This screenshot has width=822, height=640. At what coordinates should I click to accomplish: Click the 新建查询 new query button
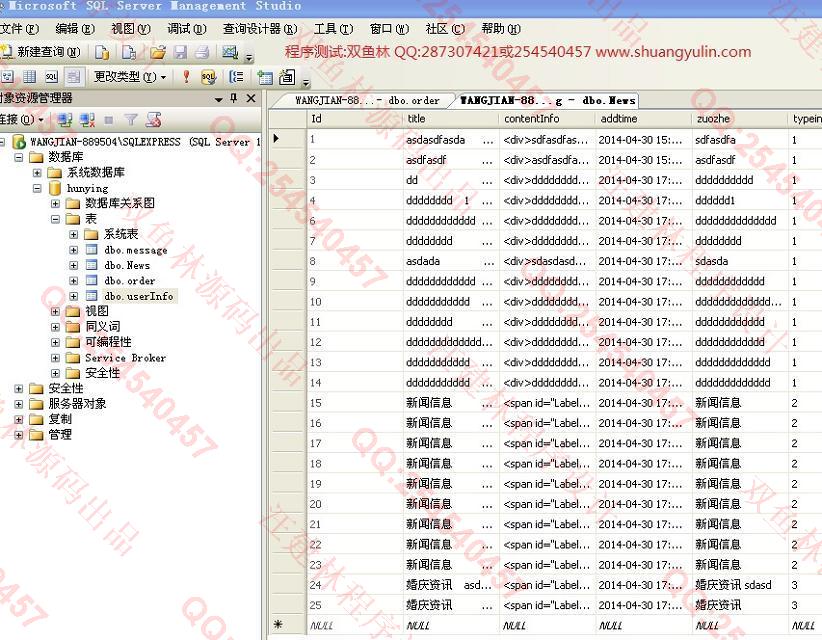pyautogui.click(x=41, y=52)
